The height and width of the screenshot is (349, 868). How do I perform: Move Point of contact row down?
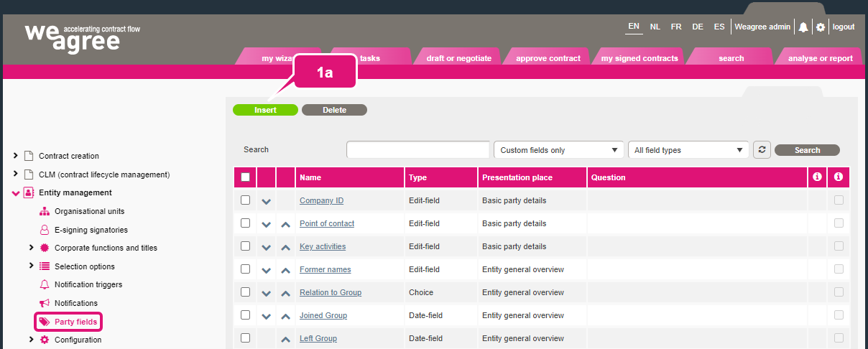coord(267,224)
